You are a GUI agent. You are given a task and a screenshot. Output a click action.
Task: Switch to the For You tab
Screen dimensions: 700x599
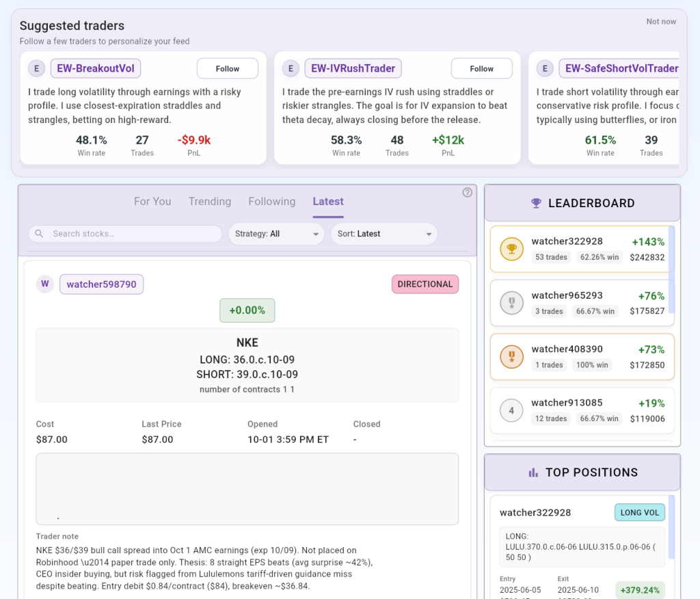(x=152, y=202)
